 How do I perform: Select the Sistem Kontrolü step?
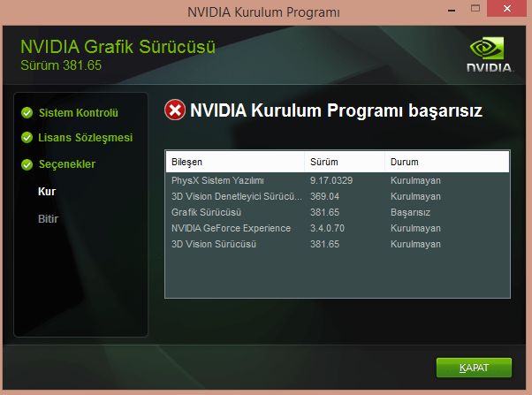79,112
